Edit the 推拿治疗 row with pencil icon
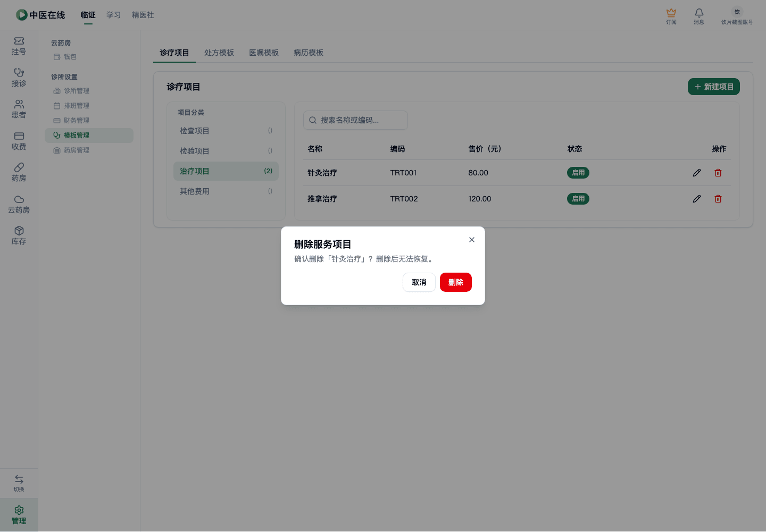 [x=697, y=199]
